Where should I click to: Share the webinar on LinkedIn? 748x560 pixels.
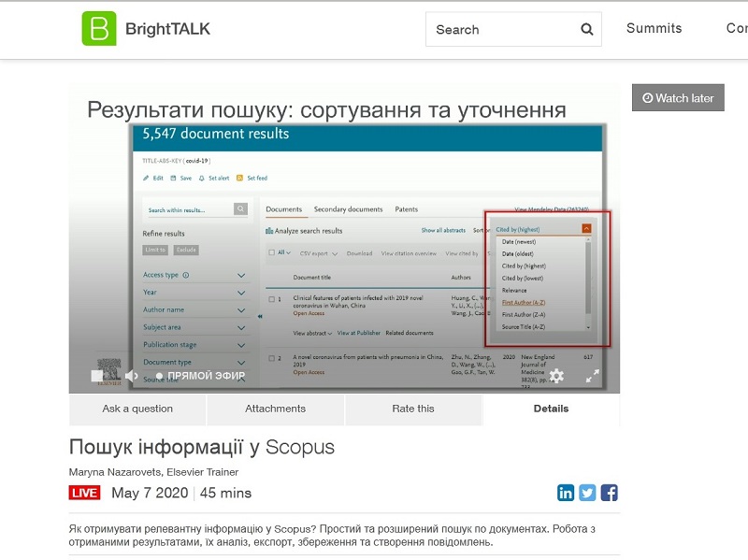[566, 493]
